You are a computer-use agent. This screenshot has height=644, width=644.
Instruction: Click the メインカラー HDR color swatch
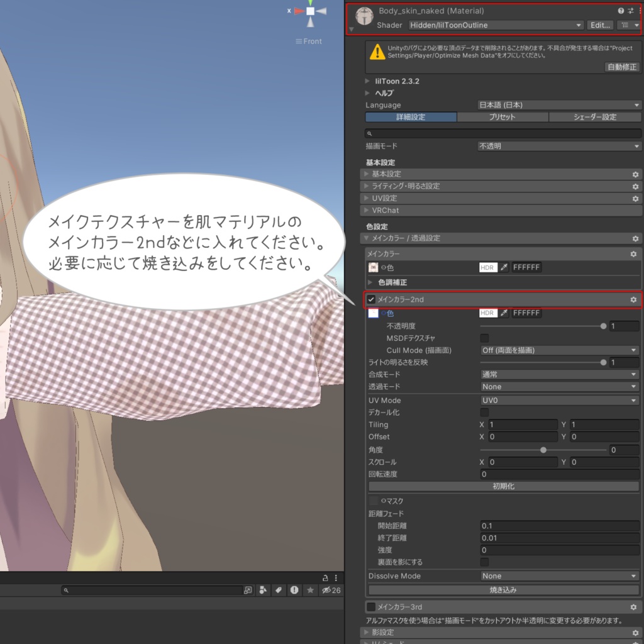(488, 267)
